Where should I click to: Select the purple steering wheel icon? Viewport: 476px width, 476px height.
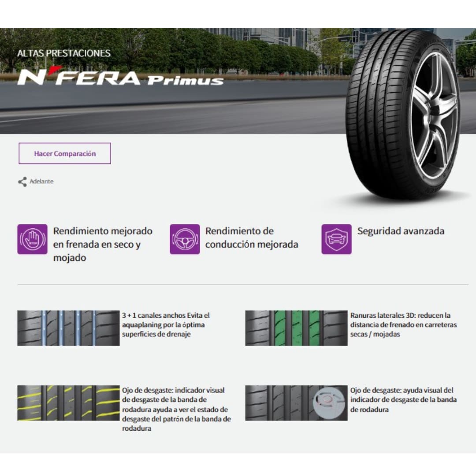click(x=185, y=239)
